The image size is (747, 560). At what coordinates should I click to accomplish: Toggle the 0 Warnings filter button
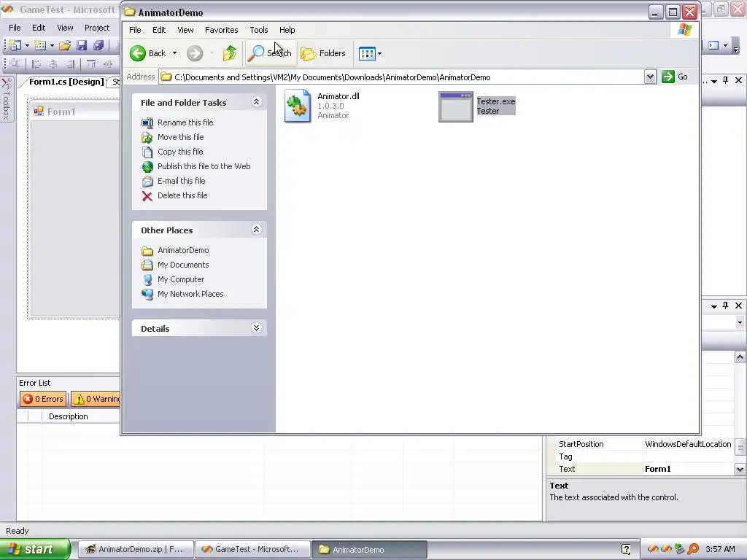click(96, 399)
